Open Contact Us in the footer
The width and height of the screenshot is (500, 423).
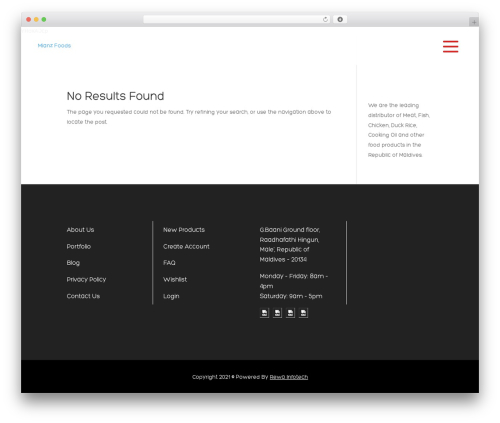[83, 296]
